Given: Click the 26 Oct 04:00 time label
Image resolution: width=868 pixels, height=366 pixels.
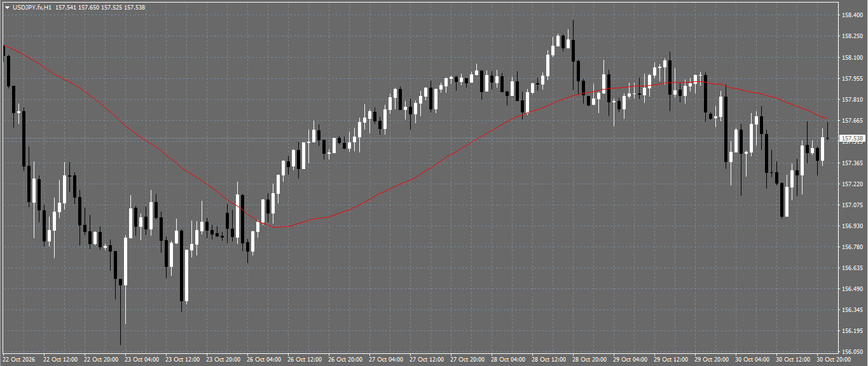Looking at the screenshot, I should pyautogui.click(x=264, y=360).
